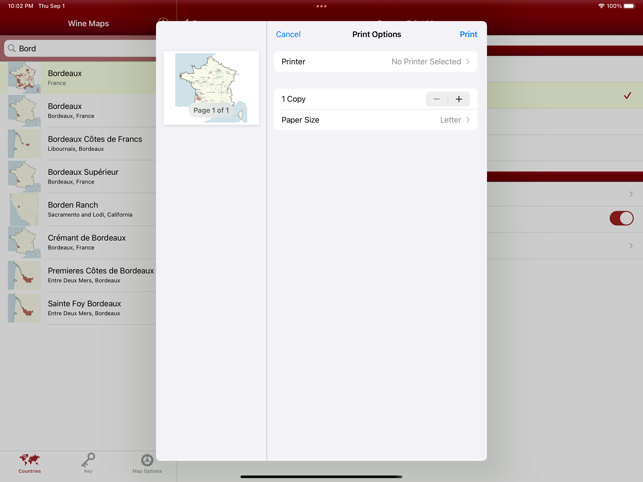The width and height of the screenshot is (643, 482).
Task: Decrease copies with minus button
Action: [x=436, y=99]
